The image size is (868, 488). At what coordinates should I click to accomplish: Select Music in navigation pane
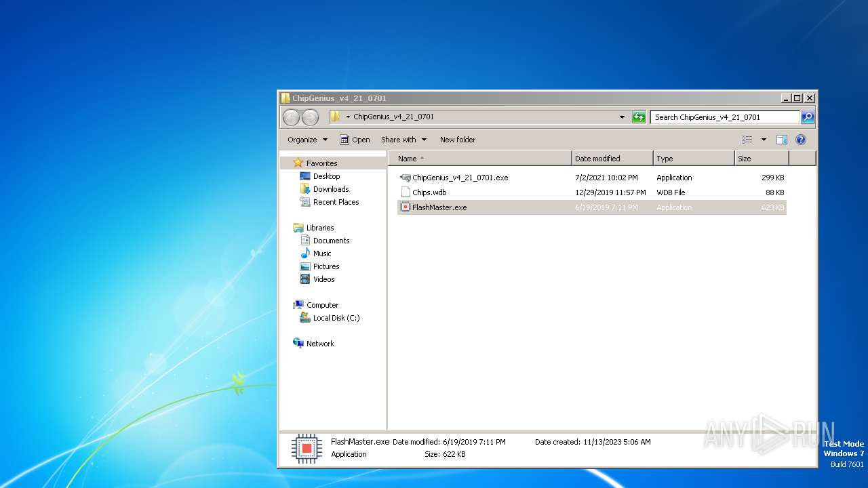(x=322, y=253)
